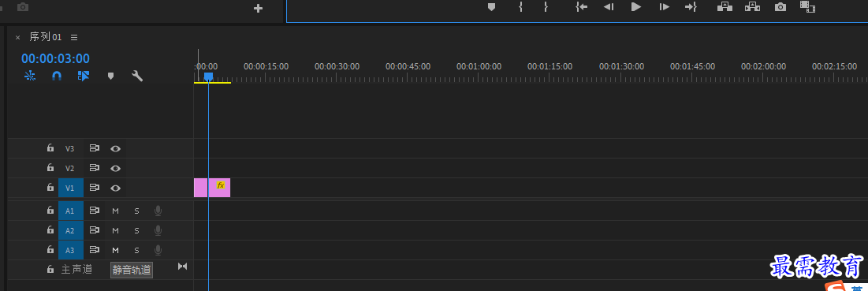Mute track A2
The height and width of the screenshot is (291, 868).
tap(116, 231)
